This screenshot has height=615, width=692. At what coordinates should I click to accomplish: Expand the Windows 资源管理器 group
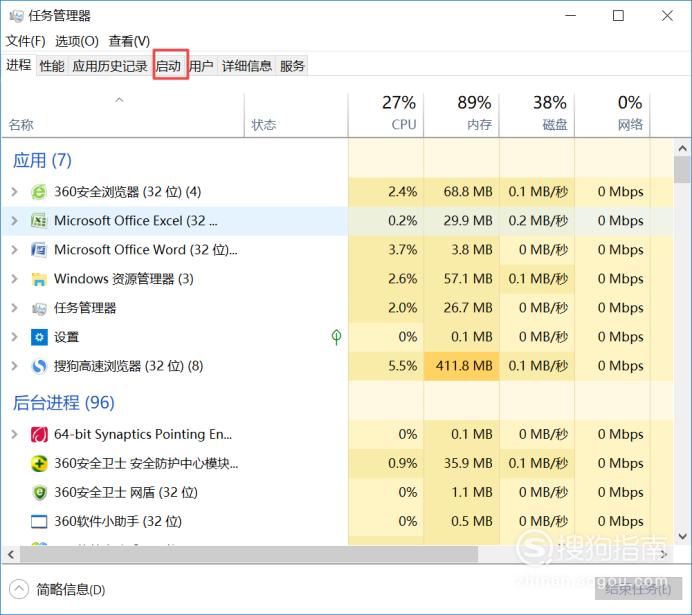[x=15, y=279]
